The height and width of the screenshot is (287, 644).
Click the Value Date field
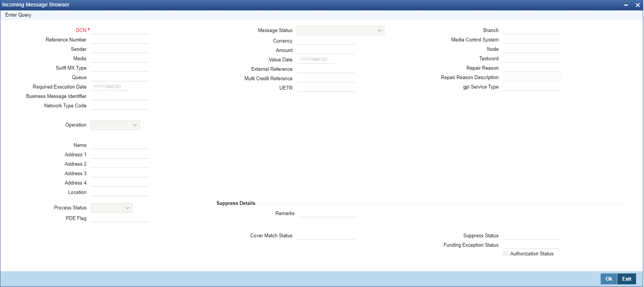point(316,60)
